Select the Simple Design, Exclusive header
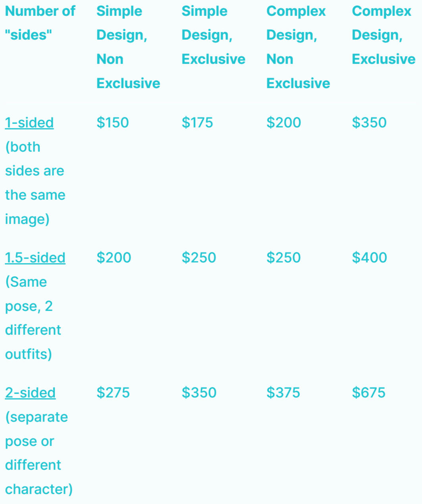Viewport: 422px width, 504px height. tap(213, 35)
